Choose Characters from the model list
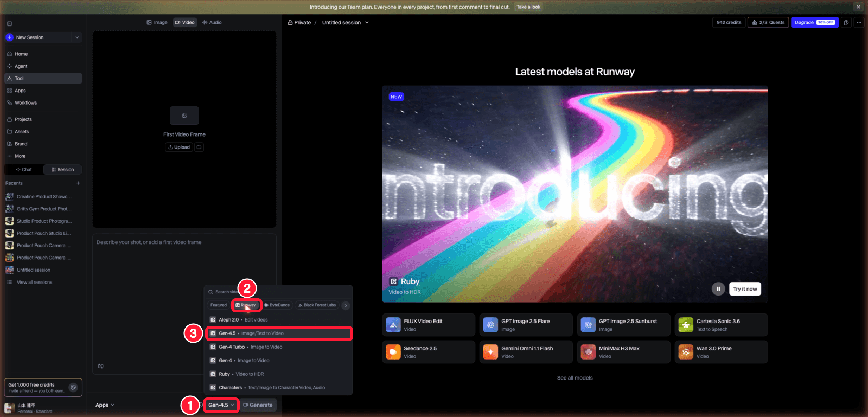Viewport: 868px width, 417px height. [278, 388]
